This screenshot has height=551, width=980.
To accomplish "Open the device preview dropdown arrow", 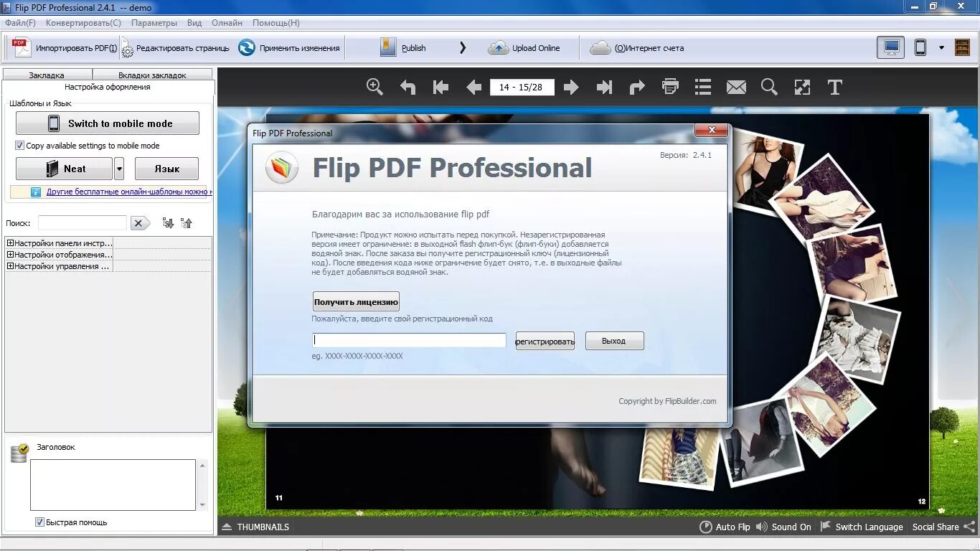I will click(941, 48).
